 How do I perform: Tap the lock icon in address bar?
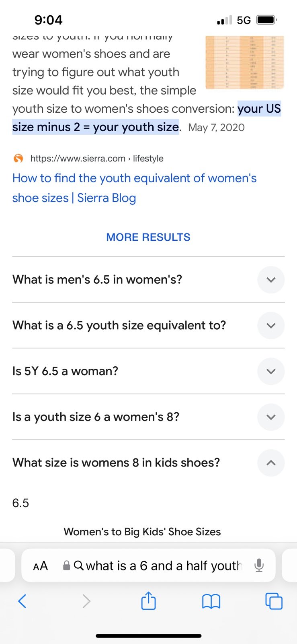67,566
